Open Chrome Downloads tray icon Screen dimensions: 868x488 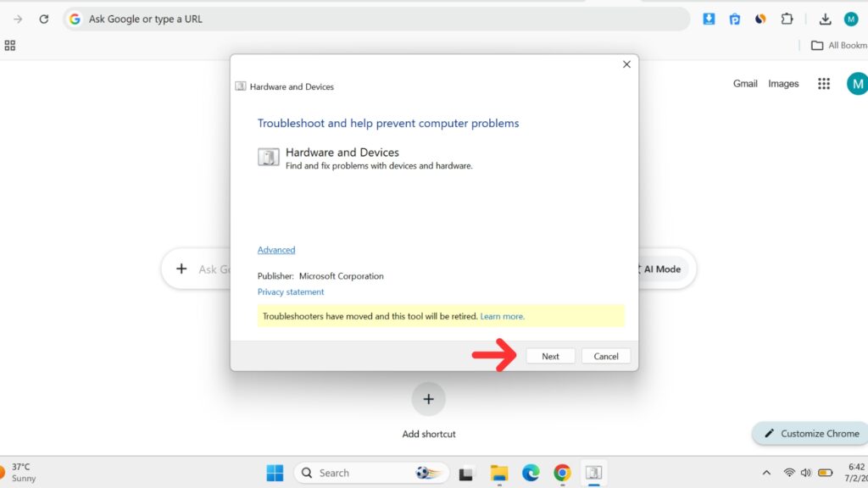[x=825, y=19]
